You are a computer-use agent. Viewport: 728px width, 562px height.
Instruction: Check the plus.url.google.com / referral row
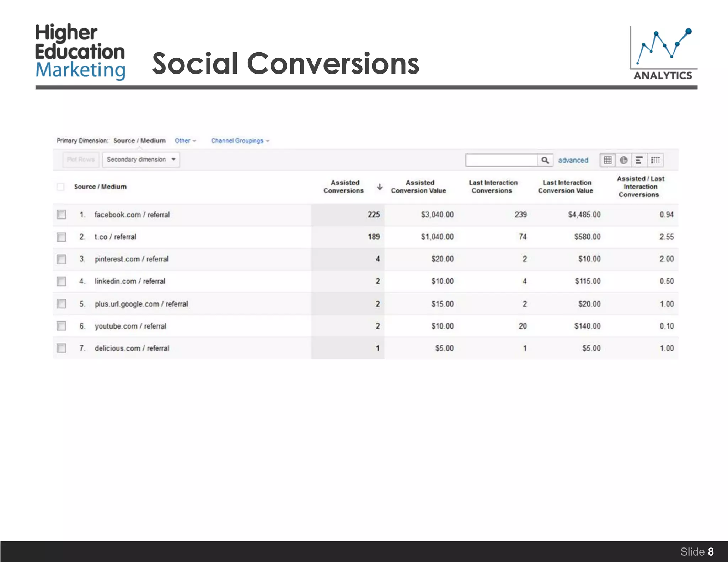coord(61,304)
